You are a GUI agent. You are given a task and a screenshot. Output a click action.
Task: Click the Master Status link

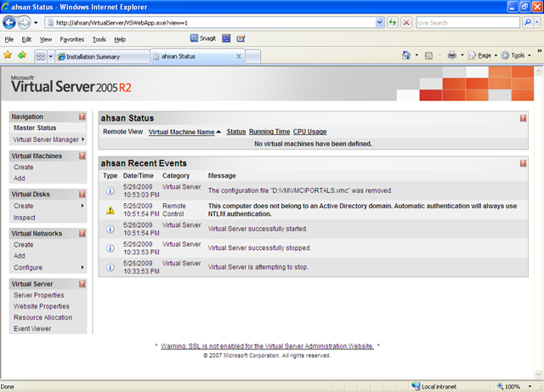[35, 128]
